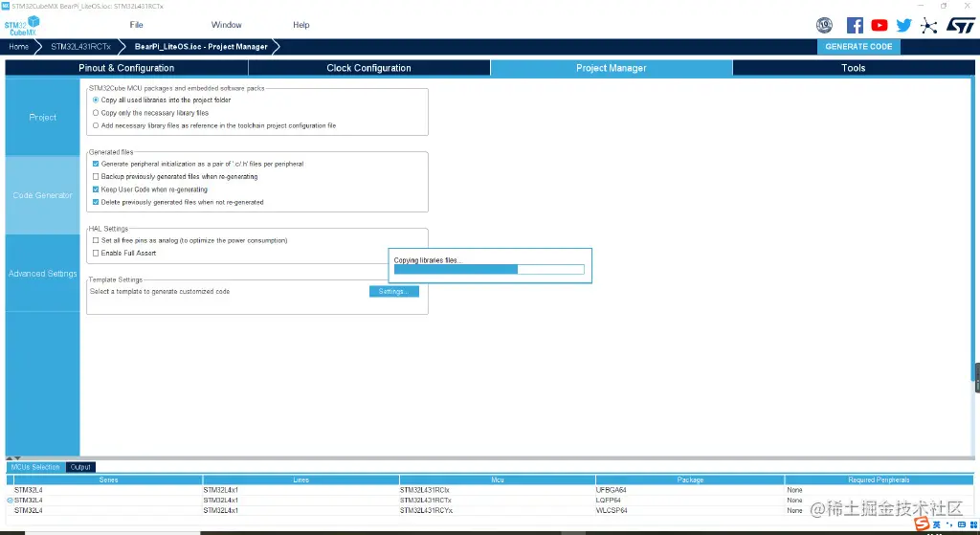Open the Facebook icon link
This screenshot has width=980, height=535.
point(855,25)
